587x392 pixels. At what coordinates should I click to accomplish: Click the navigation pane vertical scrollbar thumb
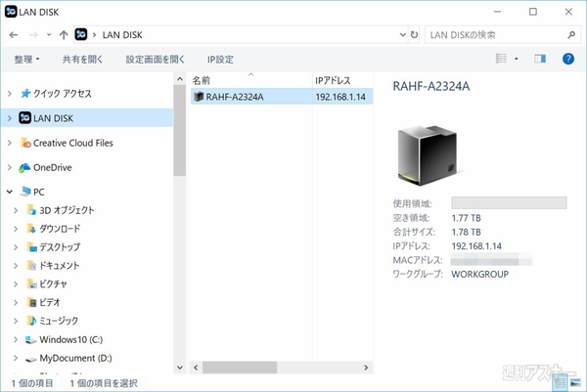coord(180,131)
